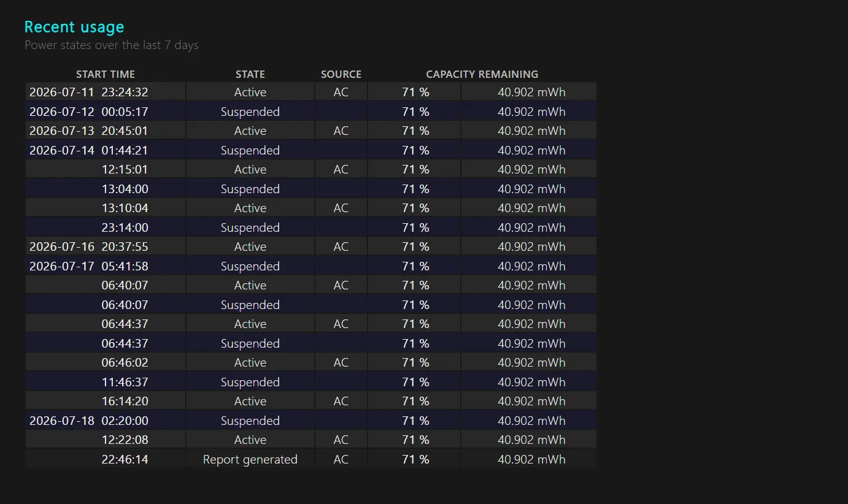Image resolution: width=848 pixels, height=504 pixels.
Task: Select the STATE column header
Action: coord(250,74)
